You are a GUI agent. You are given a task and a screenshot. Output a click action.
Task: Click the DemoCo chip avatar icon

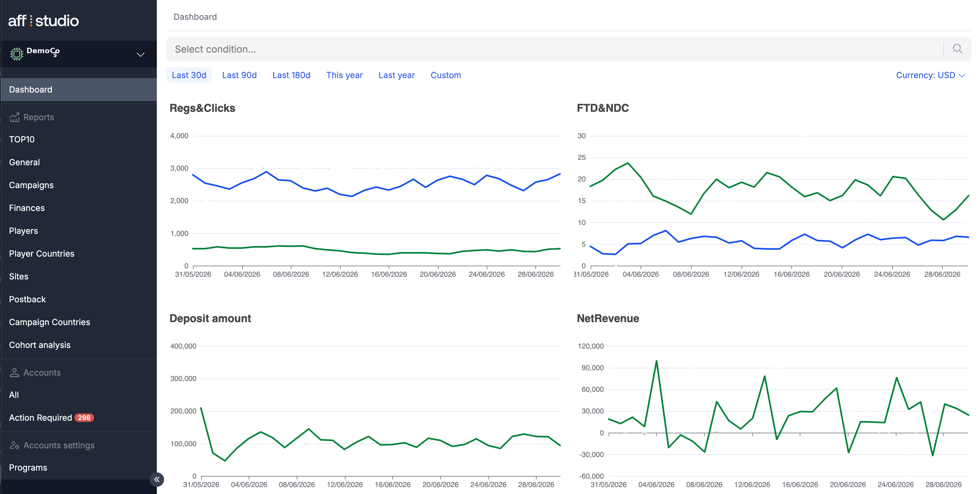(x=16, y=54)
